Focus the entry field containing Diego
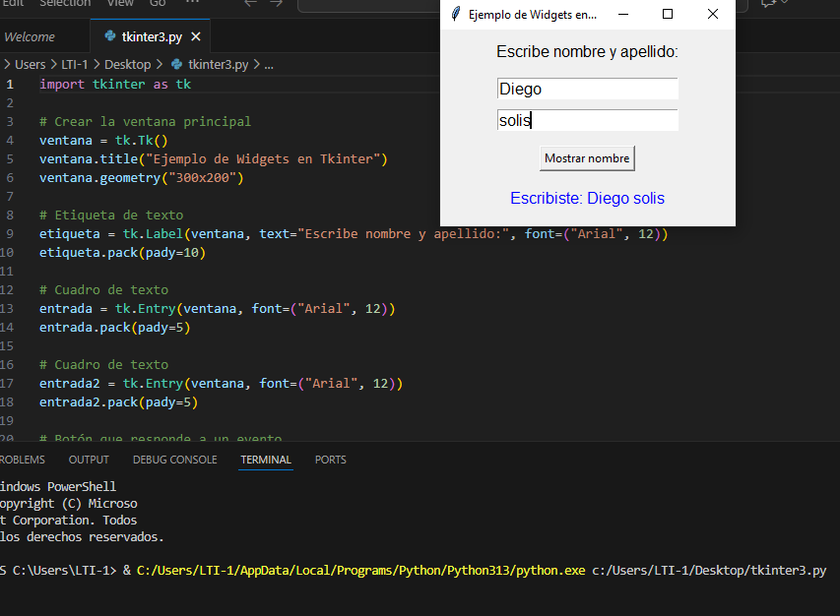Screen dimensions: 840x616 tap(587, 90)
